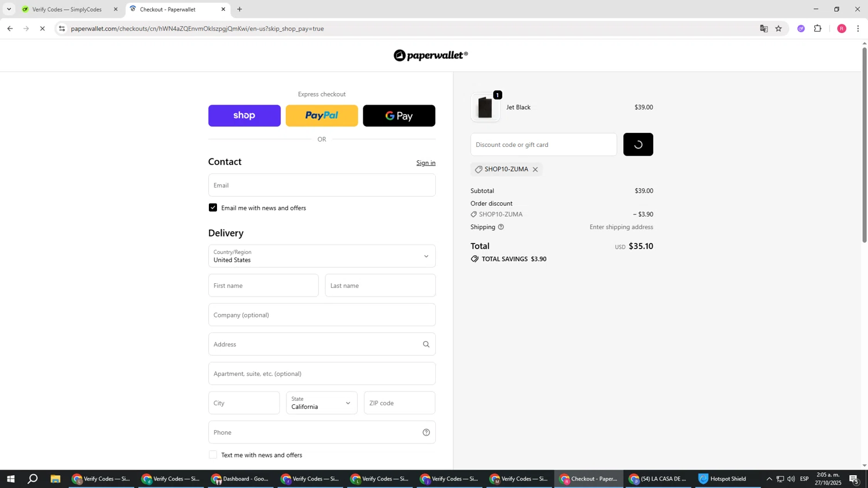Open a new browser tab
Screen dimensions: 868x488
pos(240,9)
